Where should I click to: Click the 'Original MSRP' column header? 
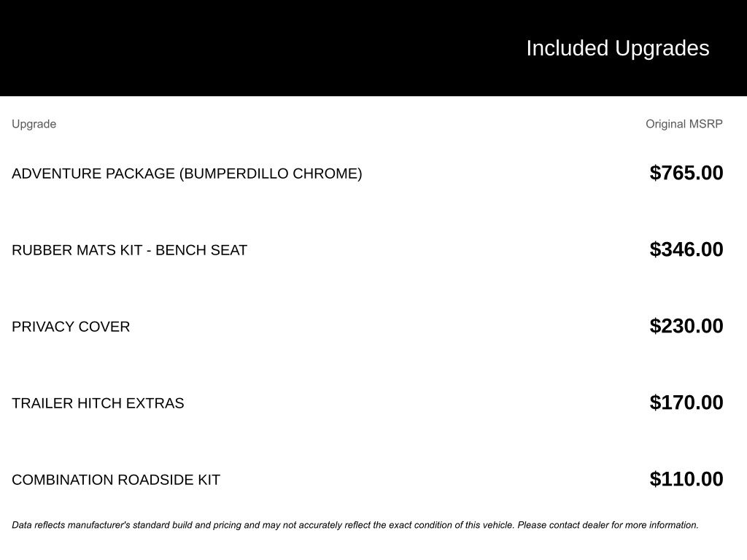[684, 124]
